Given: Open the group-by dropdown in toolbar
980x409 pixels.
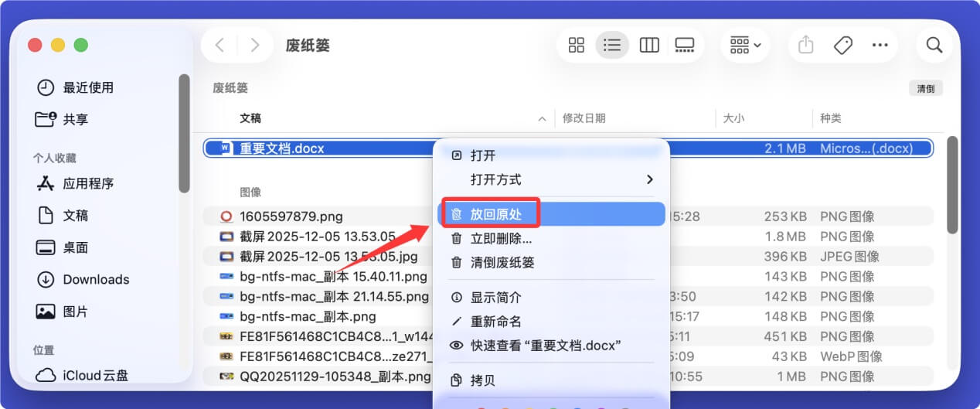Looking at the screenshot, I should (x=746, y=45).
